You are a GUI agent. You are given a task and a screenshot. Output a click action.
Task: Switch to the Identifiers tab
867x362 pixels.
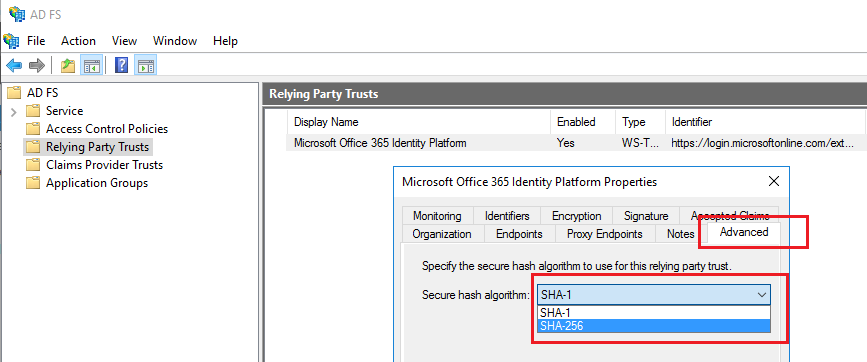(x=507, y=216)
